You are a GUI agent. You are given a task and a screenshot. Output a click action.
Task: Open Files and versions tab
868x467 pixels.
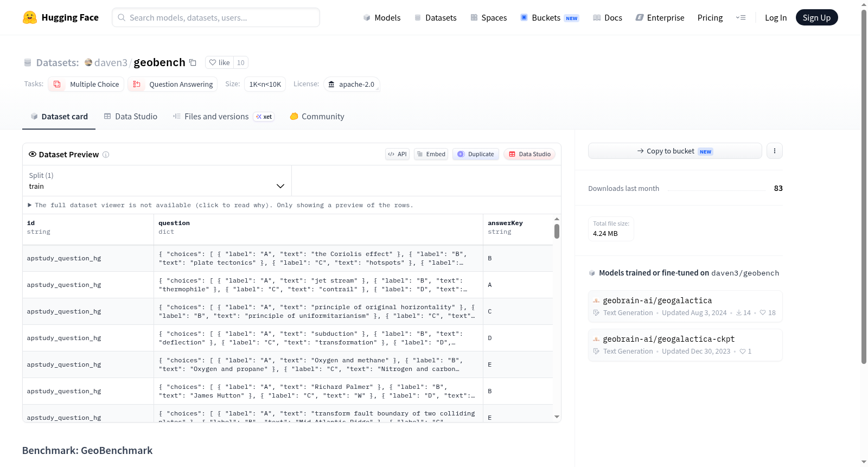pos(224,117)
